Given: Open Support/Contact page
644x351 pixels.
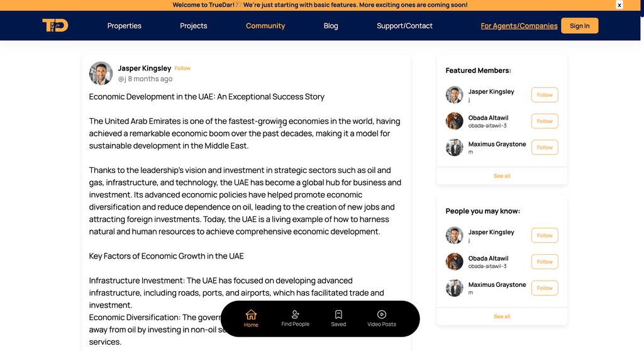Looking at the screenshot, I should 404,26.
